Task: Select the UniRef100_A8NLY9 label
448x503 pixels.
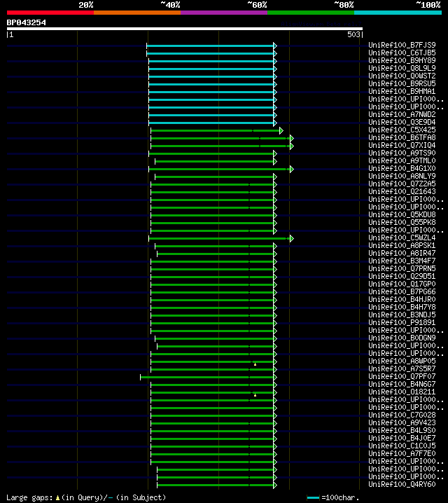Action: [402, 176]
